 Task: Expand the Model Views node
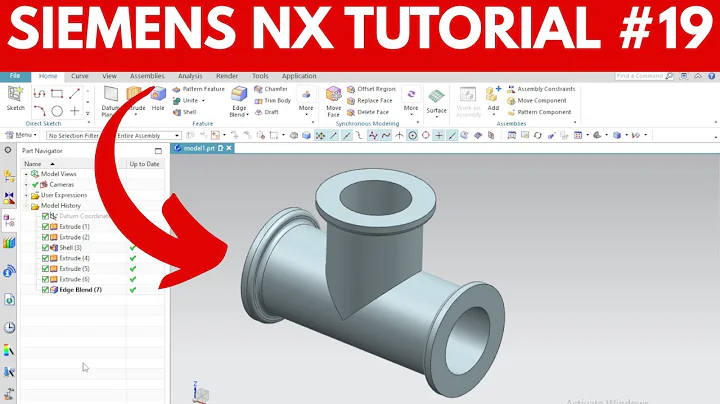pos(26,174)
